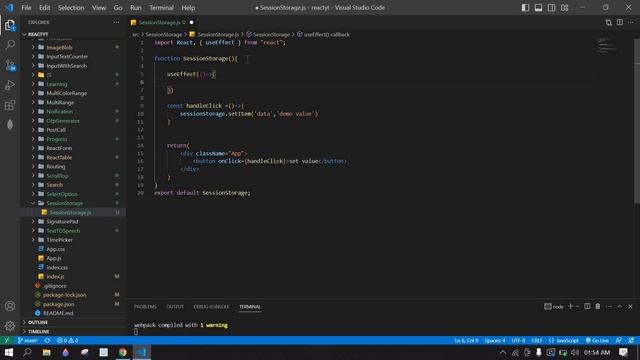Screen dimensions: 640x360
Task: Click UTF-8 encoding in status bar
Action: pyautogui.click(x=518, y=340)
